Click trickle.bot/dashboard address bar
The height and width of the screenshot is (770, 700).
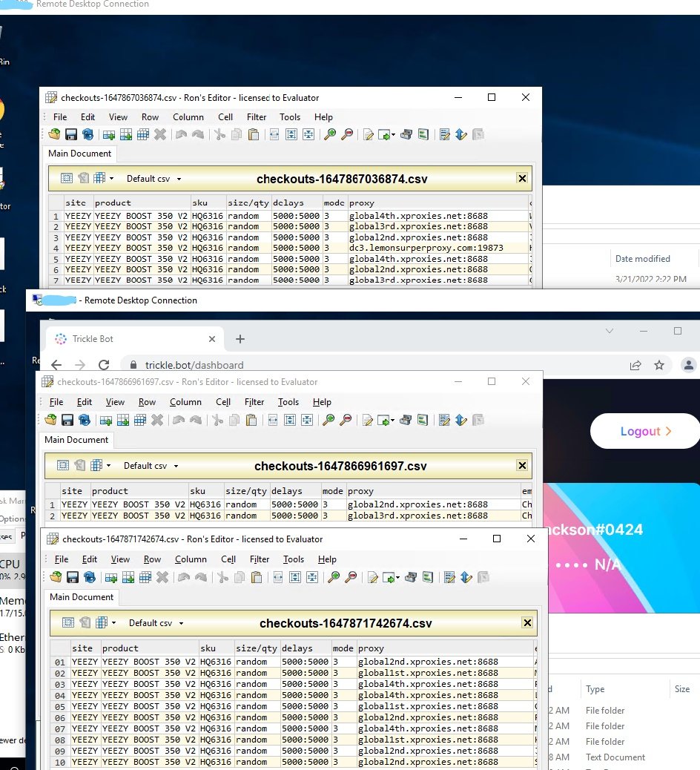tap(194, 365)
